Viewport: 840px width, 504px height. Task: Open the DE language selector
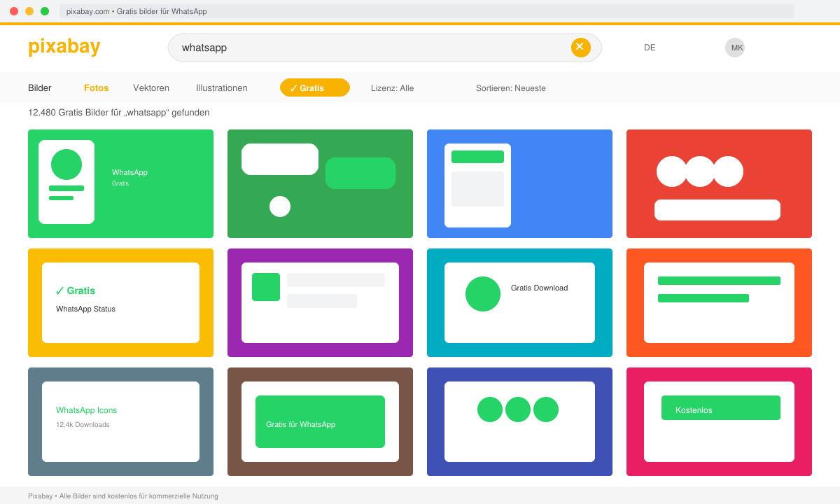(650, 48)
